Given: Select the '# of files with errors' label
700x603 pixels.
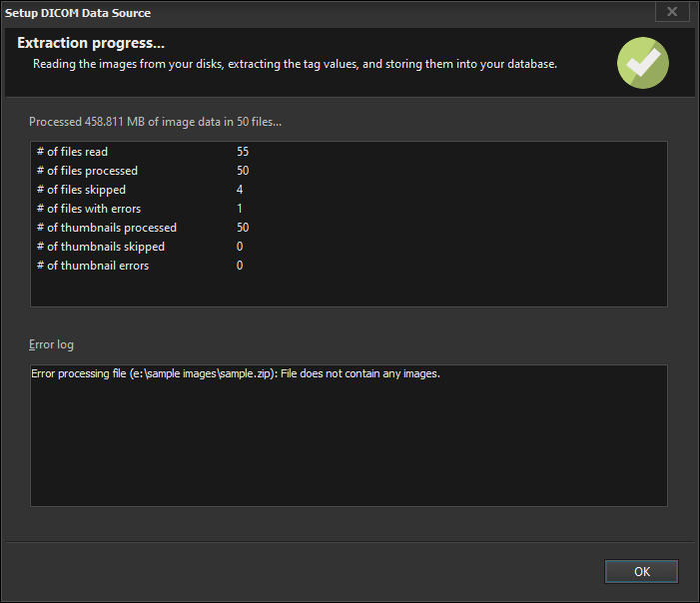Looking at the screenshot, I should [89, 209].
